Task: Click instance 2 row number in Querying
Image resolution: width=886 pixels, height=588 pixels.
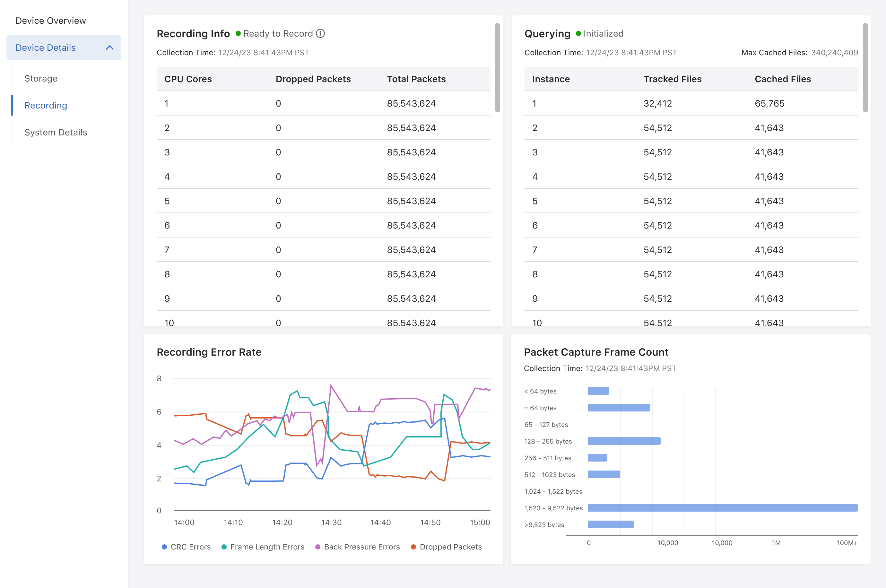Action: 535,128
